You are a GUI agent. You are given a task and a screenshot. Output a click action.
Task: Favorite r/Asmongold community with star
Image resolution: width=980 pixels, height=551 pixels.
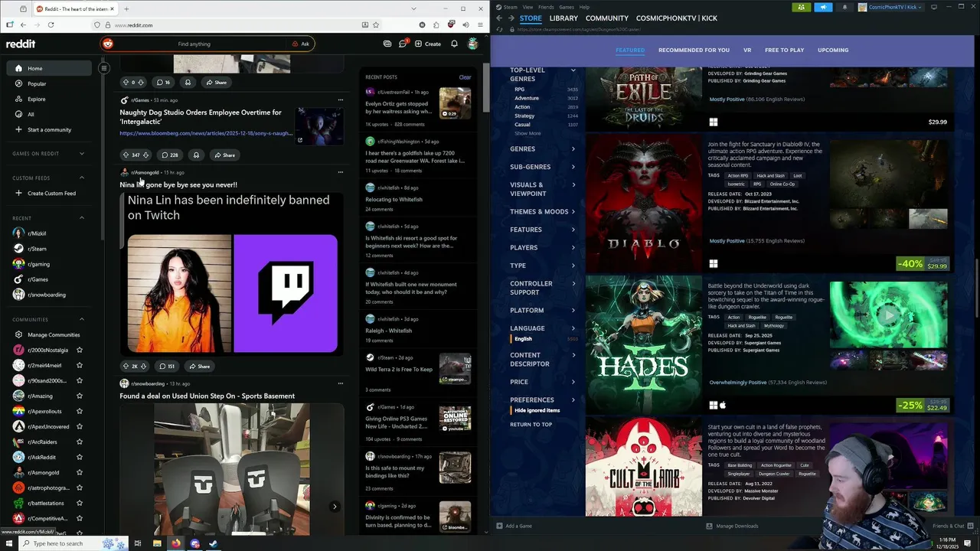(80, 472)
